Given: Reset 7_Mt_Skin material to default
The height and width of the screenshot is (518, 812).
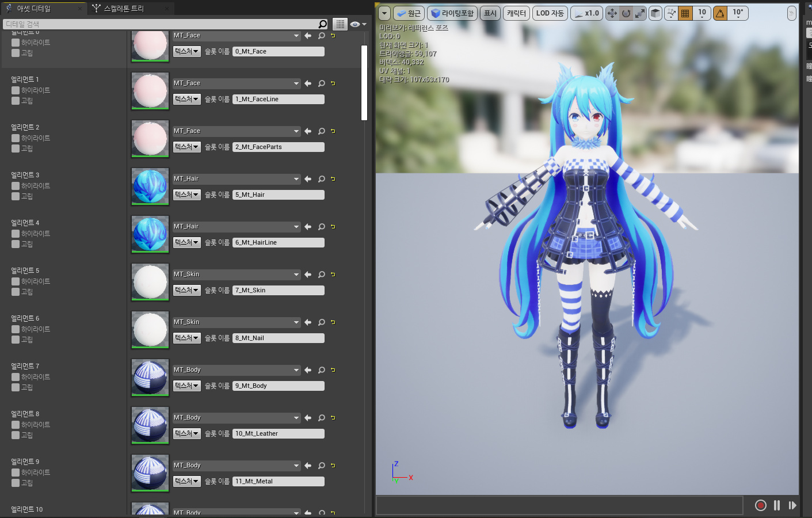Looking at the screenshot, I should (x=333, y=275).
